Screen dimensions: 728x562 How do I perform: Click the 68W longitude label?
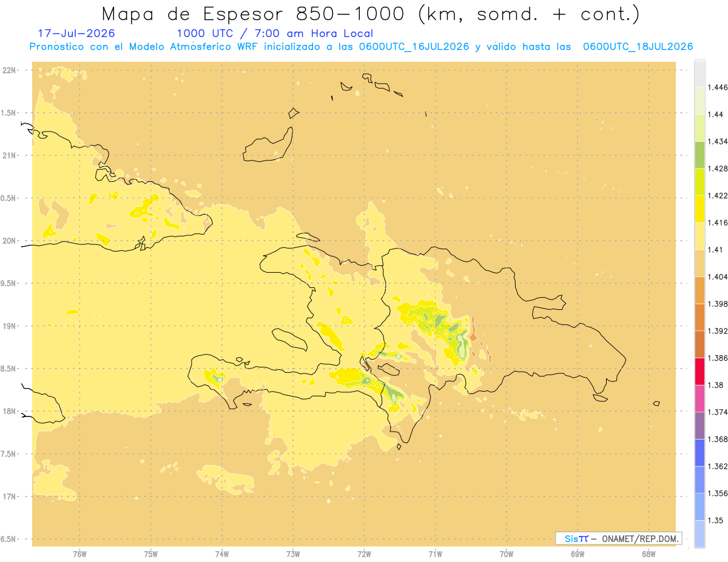click(649, 554)
